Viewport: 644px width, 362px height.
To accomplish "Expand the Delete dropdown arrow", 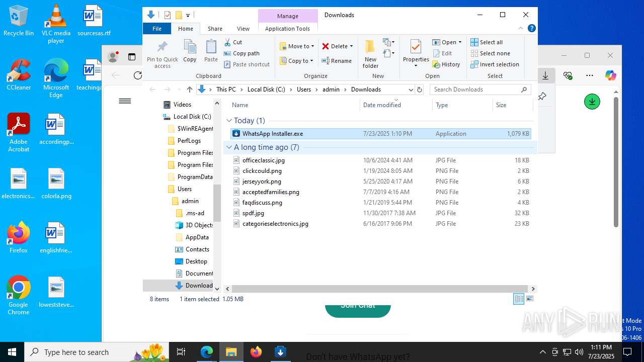I will (351, 46).
